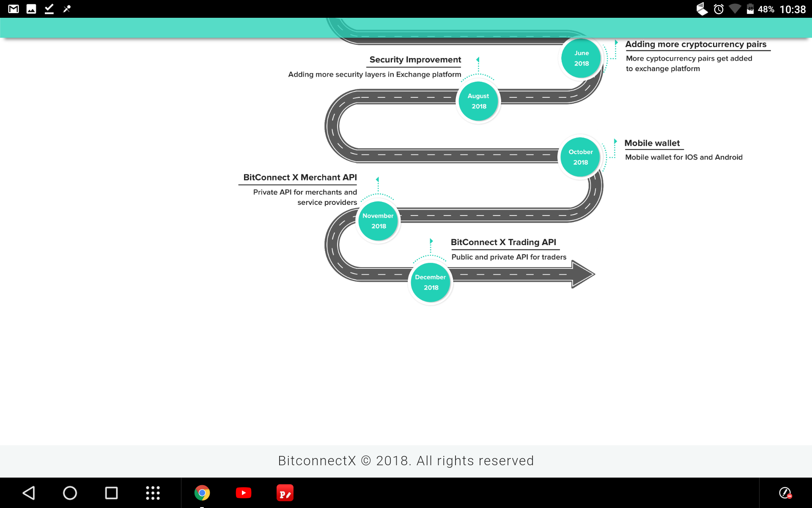Tap the battery status icon
This screenshot has height=508, width=812.
pyautogui.click(x=750, y=9)
